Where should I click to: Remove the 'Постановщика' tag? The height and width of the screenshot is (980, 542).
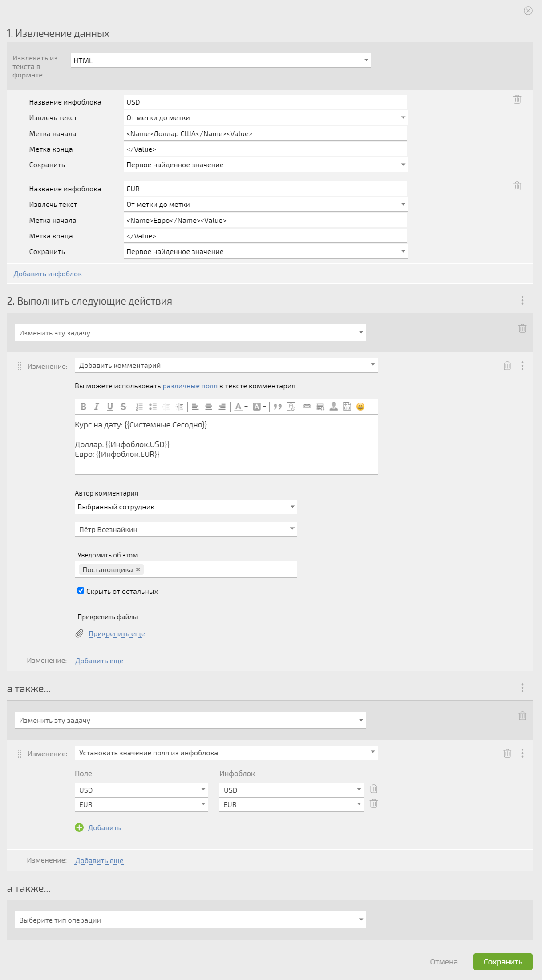(x=138, y=569)
